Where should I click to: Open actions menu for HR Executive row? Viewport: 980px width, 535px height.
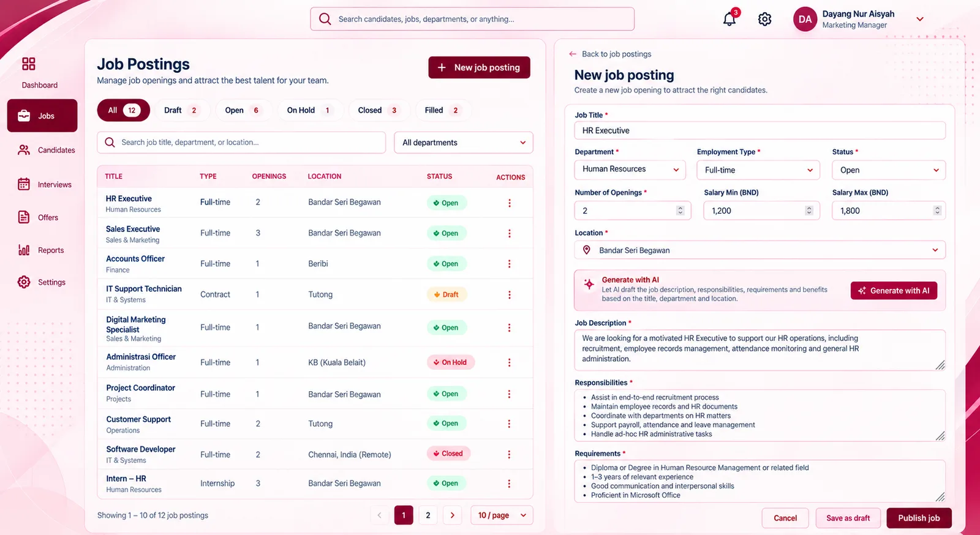click(509, 203)
